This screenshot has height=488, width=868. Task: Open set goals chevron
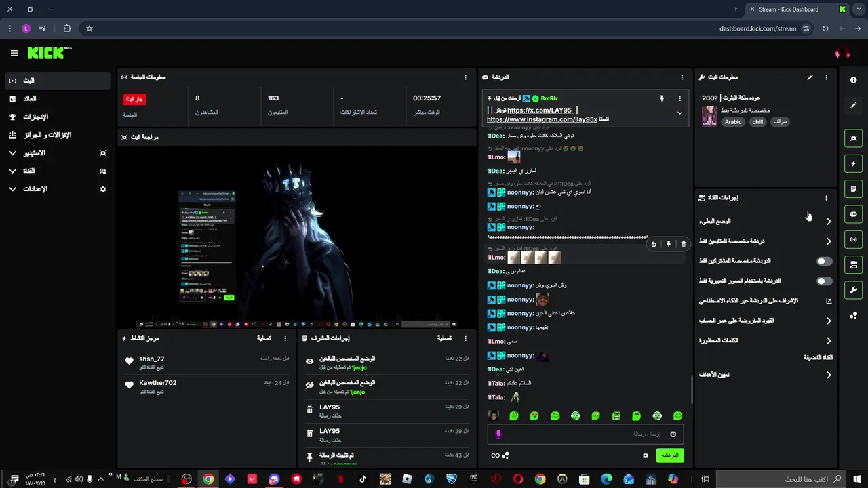[x=829, y=375]
